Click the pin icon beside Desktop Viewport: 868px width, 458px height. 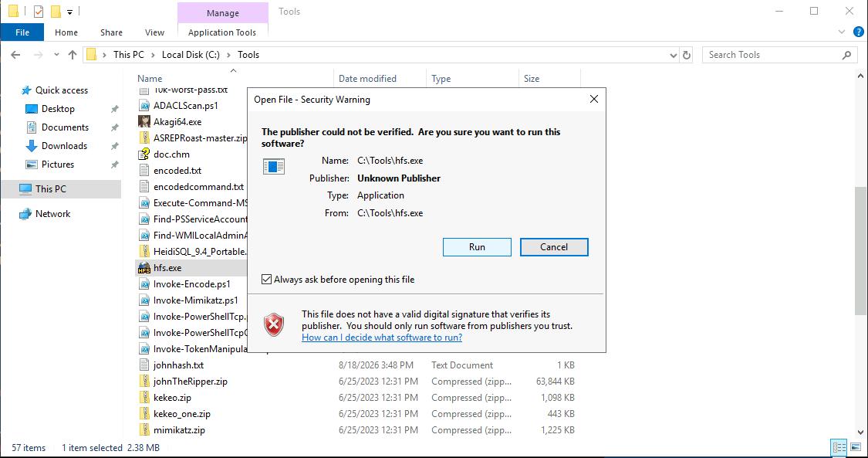pos(115,109)
